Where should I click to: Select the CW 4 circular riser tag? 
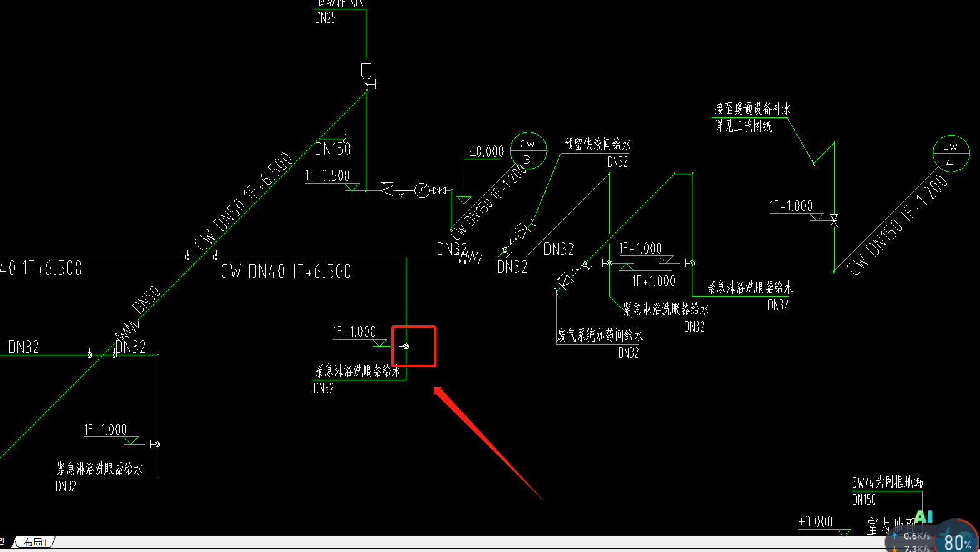(951, 153)
